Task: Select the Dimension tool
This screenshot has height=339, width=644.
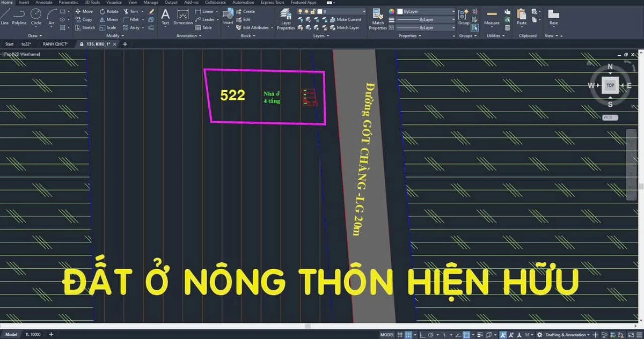Action: pyautogui.click(x=183, y=17)
